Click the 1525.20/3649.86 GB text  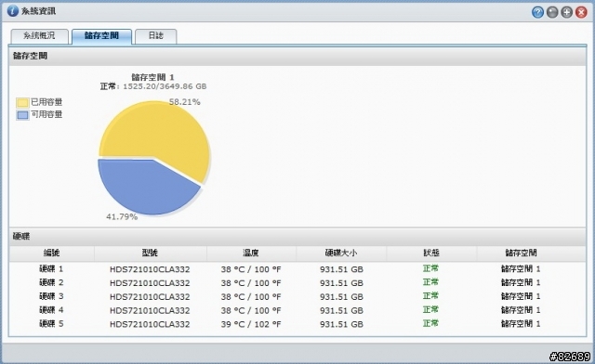165,86
